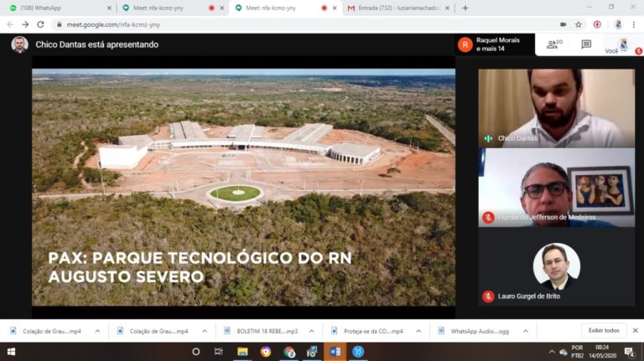
Task: Open the participants list icon
Action: (554, 44)
